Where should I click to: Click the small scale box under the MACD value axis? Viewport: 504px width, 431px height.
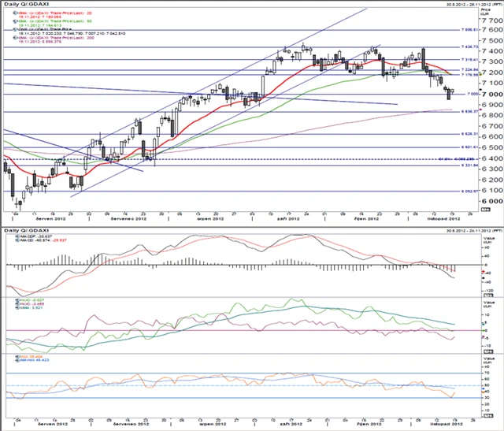pos(488,295)
